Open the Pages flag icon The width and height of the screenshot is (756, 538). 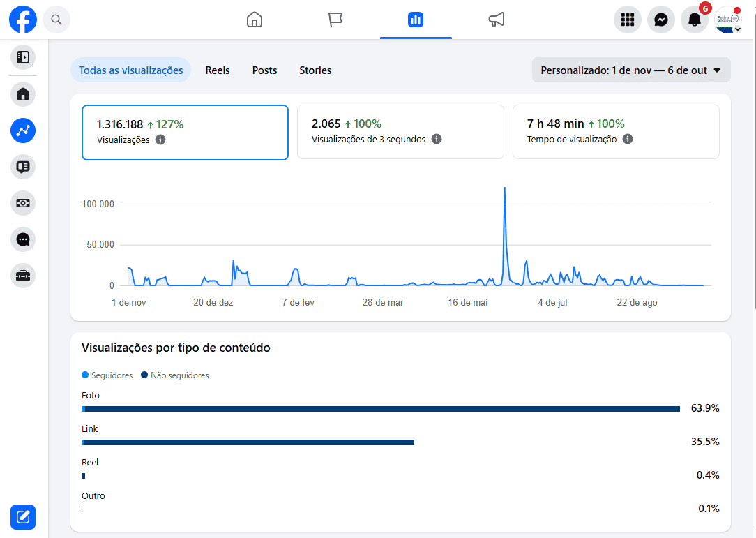coord(335,20)
